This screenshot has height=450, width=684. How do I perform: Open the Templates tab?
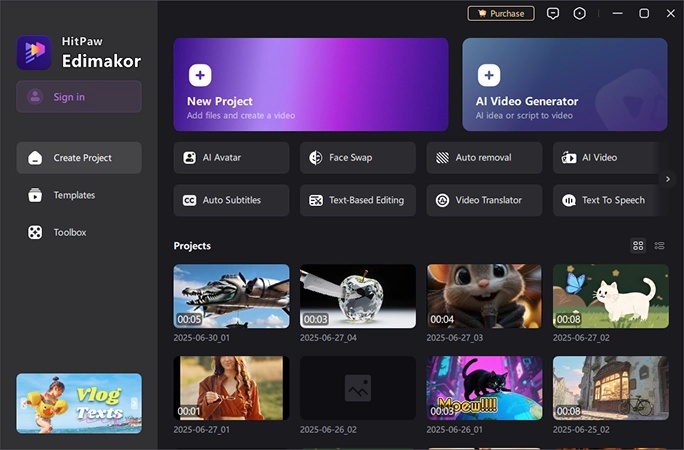coord(79,195)
